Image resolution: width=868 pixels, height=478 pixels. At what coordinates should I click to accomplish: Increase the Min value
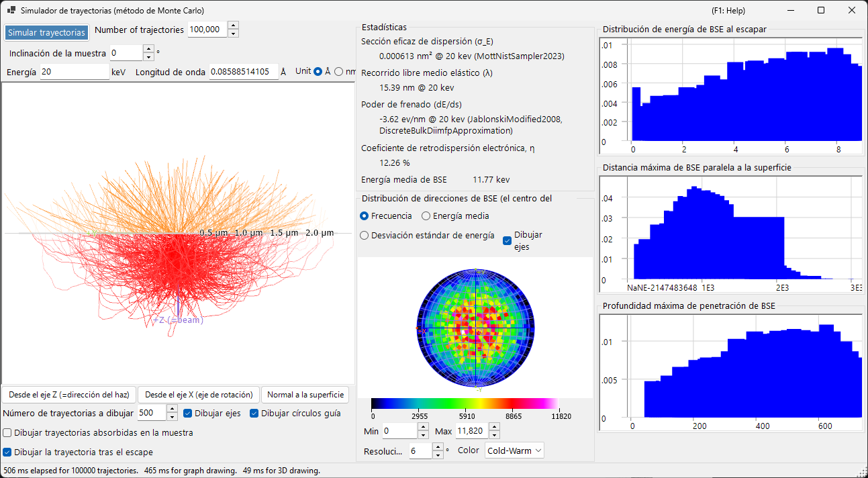[424, 427]
